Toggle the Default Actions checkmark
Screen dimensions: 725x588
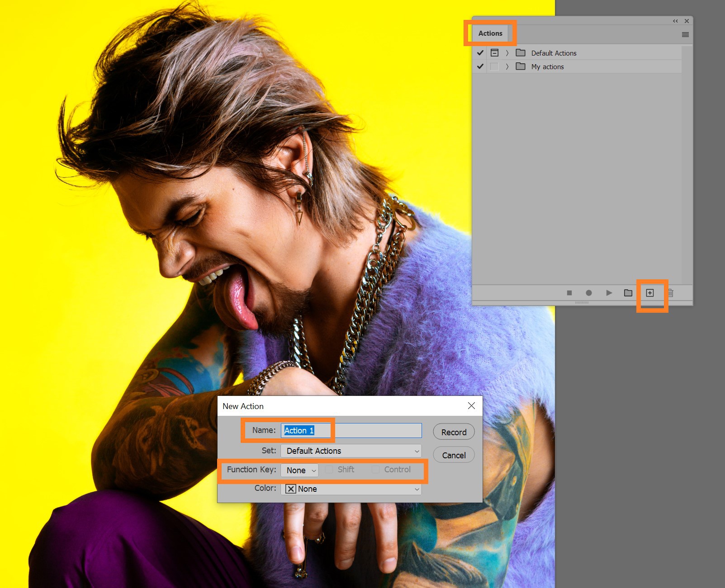(480, 53)
